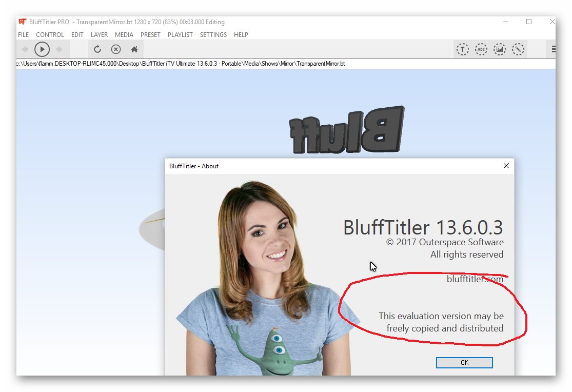Minimize the BluffTitler PRO window
Viewport: 572px width, 392px height.
(506, 22)
